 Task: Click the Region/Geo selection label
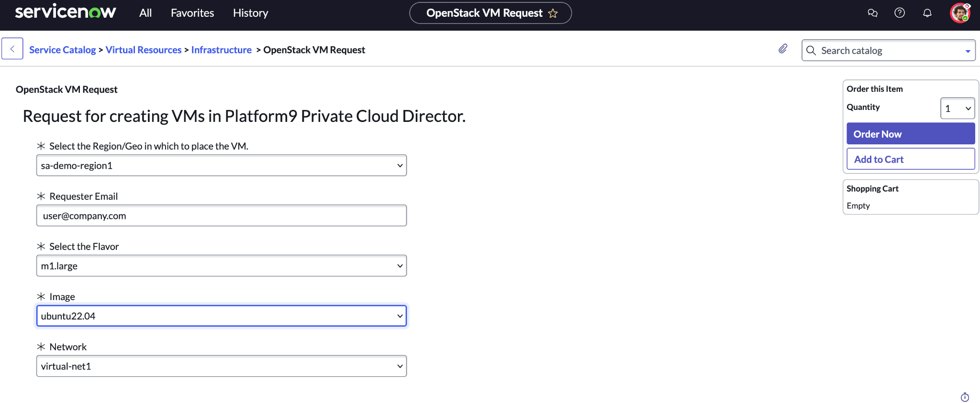click(149, 146)
